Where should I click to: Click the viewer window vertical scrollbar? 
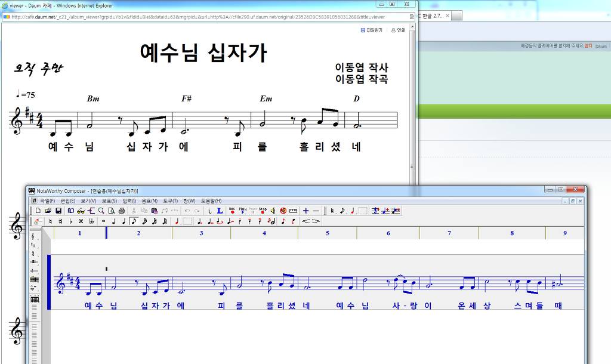(x=412, y=105)
